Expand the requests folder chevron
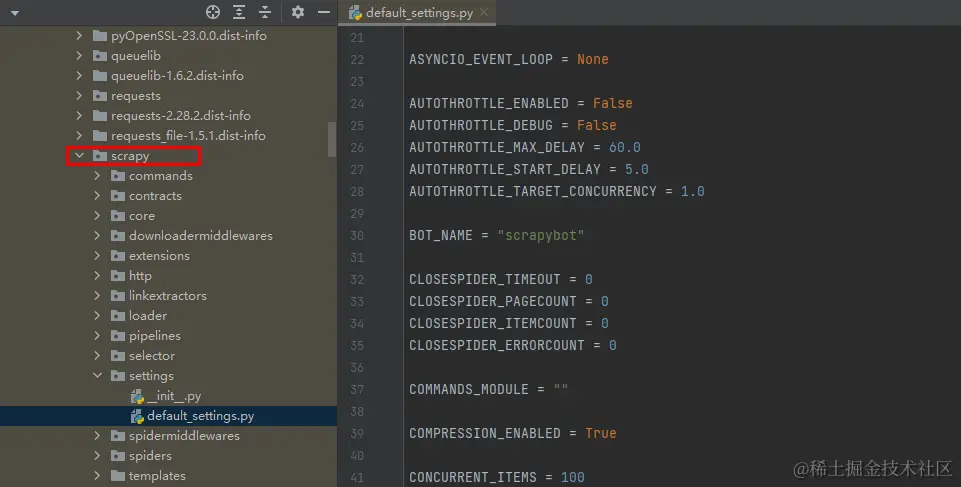The image size is (961, 487). click(x=79, y=96)
